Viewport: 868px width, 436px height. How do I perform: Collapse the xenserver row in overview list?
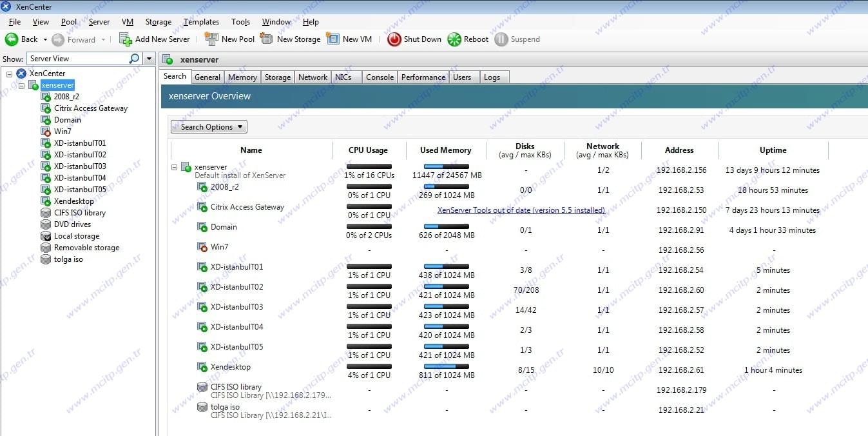click(x=175, y=167)
